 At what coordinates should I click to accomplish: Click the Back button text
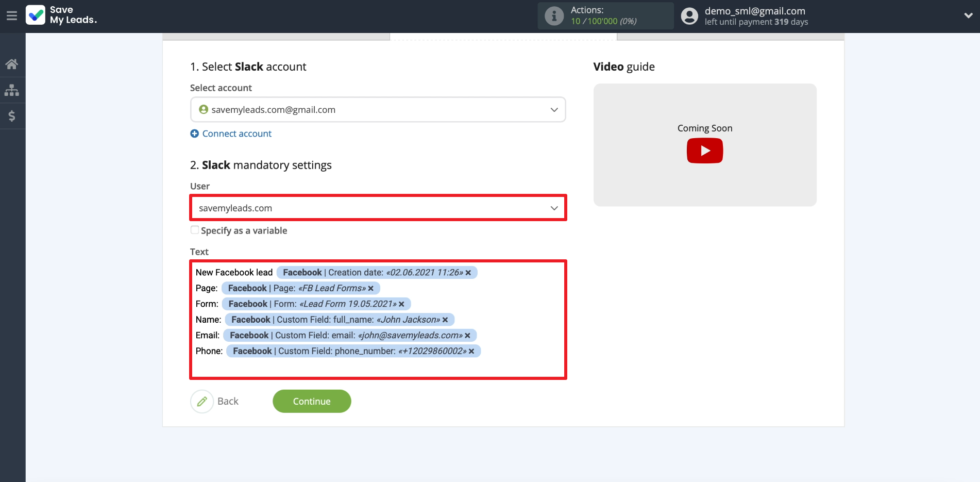228,401
